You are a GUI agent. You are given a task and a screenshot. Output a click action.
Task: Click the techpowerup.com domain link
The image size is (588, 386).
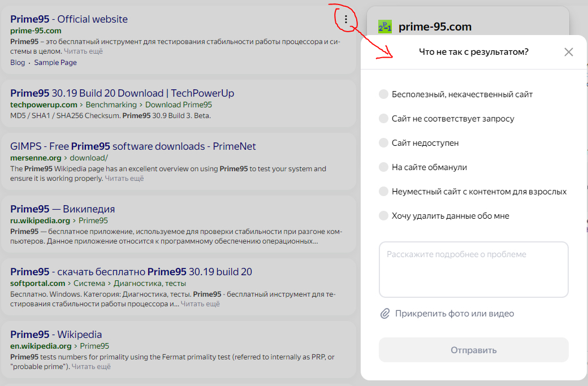(x=44, y=105)
